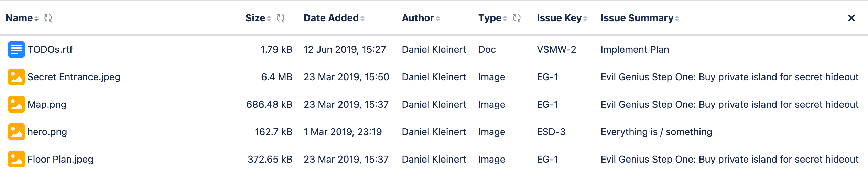Image resolution: width=868 pixels, height=177 pixels.
Task: Click the refresh icon beside Type column
Action: [517, 18]
